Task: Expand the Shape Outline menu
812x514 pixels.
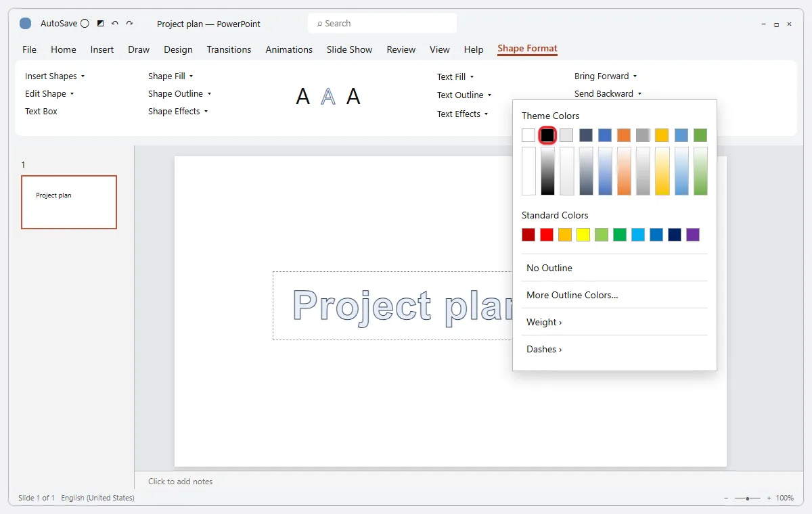Action: pos(180,94)
